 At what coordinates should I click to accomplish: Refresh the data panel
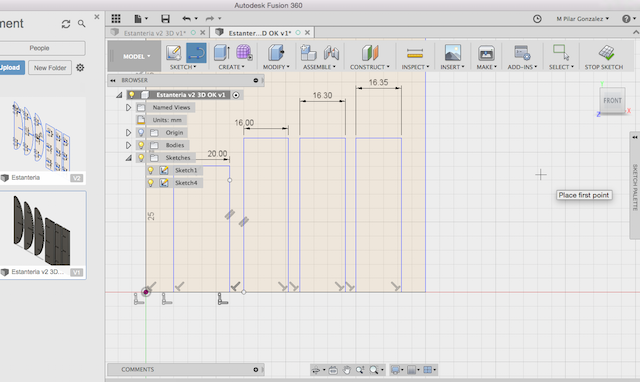point(66,24)
